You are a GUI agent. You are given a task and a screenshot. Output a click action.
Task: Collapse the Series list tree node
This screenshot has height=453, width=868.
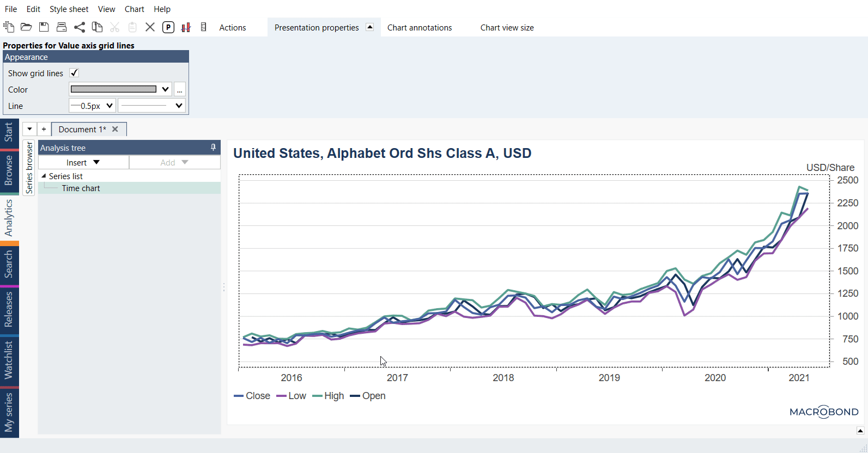click(44, 176)
